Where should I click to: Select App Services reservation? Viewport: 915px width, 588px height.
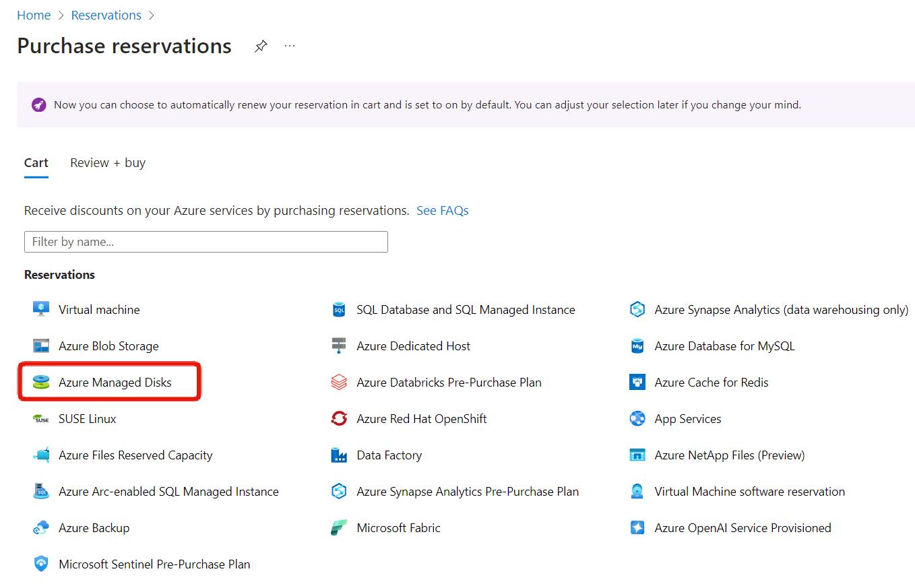(688, 419)
